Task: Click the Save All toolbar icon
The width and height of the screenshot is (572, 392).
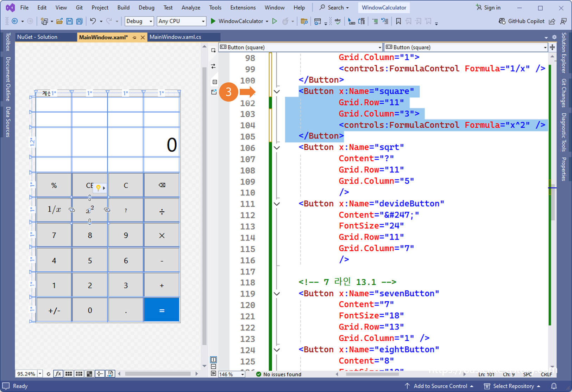Action: tap(79, 21)
